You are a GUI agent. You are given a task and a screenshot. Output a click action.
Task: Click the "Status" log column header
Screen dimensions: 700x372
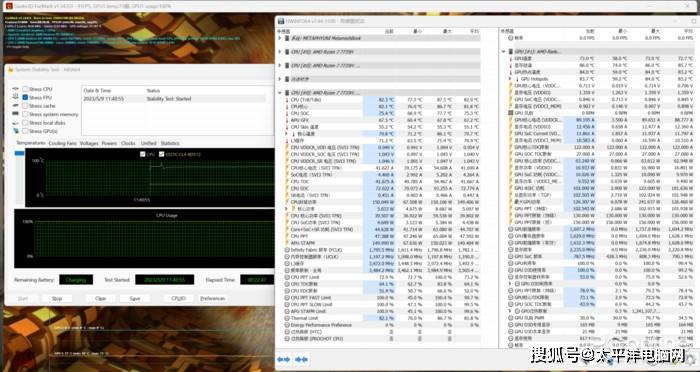tap(153, 91)
